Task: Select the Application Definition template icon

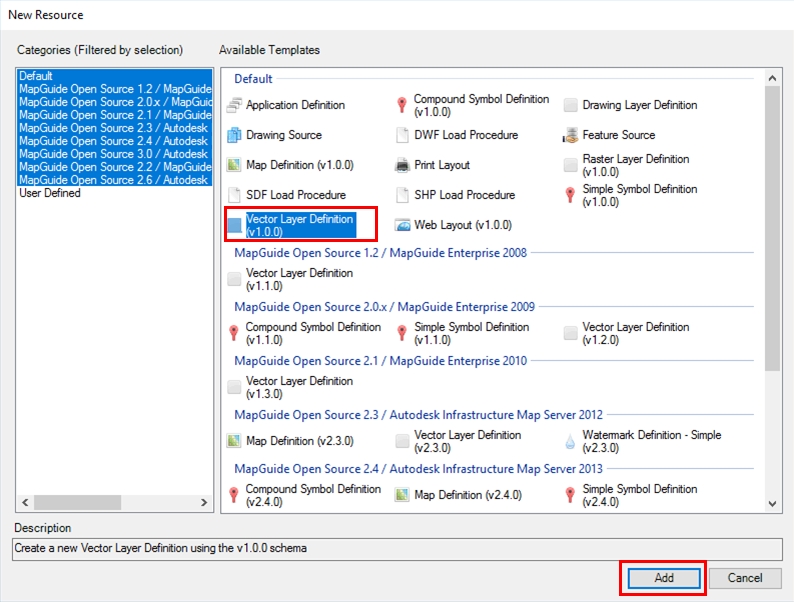Action: point(234,105)
